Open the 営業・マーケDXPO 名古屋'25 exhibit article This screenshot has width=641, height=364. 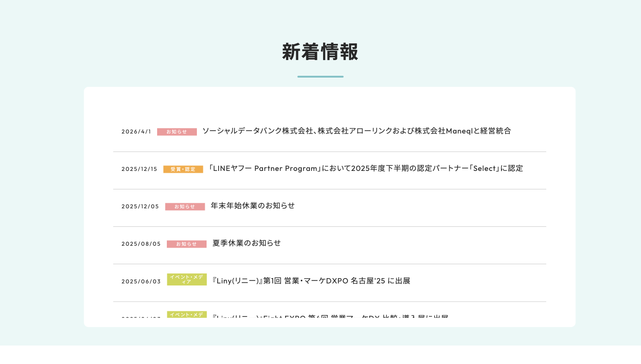coord(311,281)
